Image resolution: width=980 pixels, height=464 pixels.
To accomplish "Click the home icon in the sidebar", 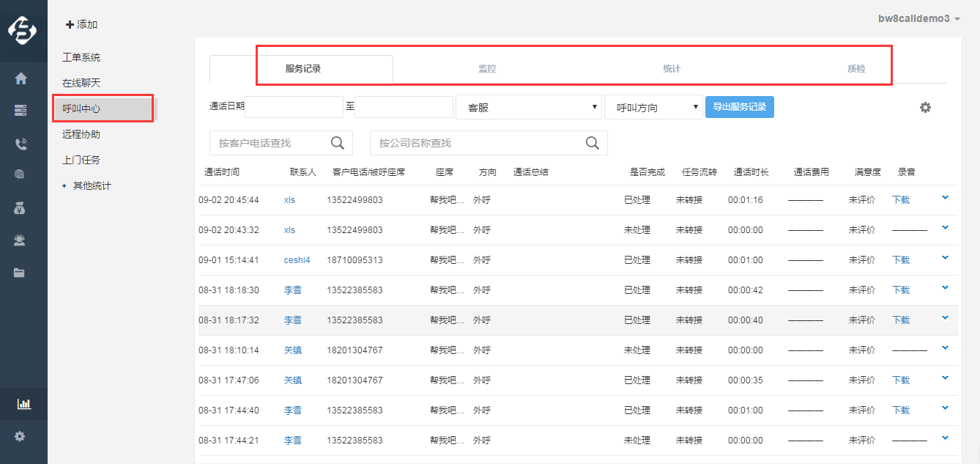I will point(21,78).
